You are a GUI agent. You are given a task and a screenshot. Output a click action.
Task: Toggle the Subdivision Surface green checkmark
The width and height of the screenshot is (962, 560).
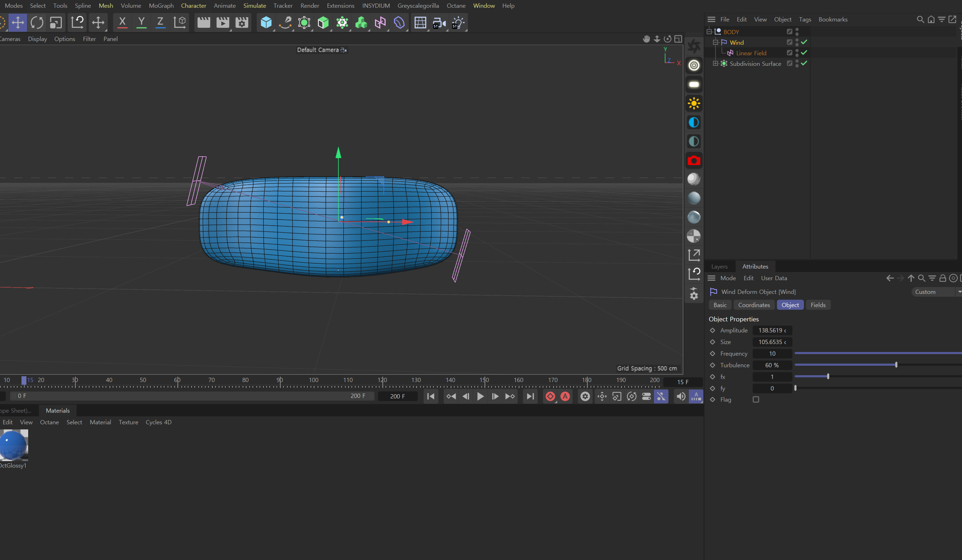(x=804, y=63)
